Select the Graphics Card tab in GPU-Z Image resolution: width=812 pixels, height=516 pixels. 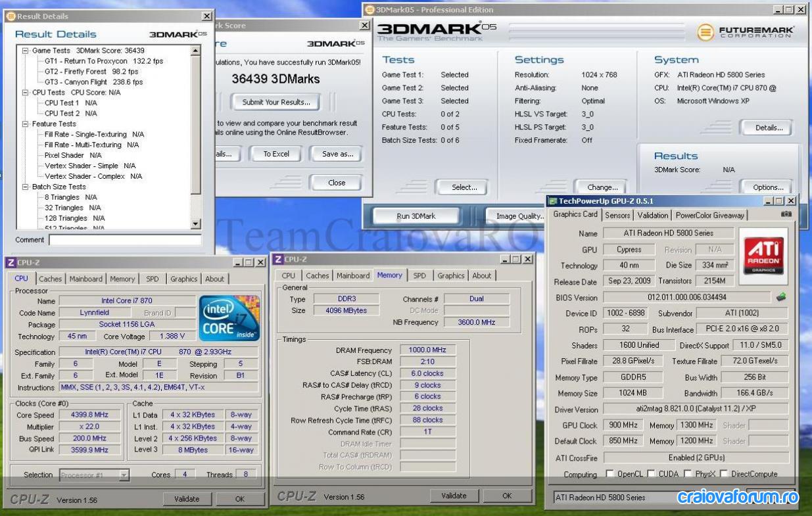[x=575, y=214]
